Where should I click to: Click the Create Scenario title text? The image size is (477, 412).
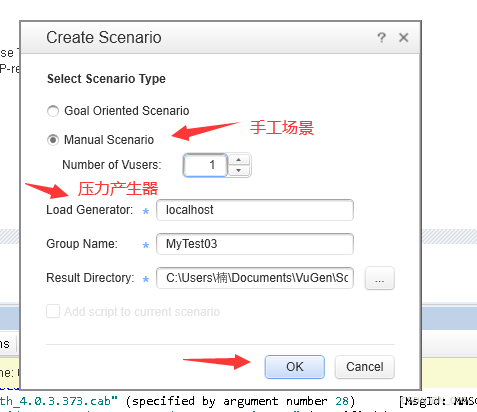104,37
